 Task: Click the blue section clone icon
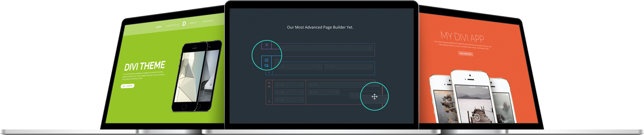point(266,65)
